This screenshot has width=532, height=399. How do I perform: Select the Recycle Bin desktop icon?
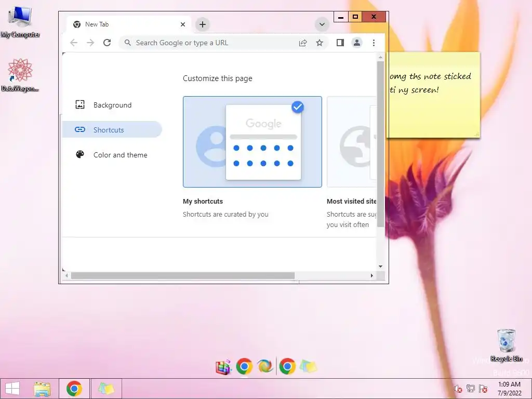(x=506, y=345)
